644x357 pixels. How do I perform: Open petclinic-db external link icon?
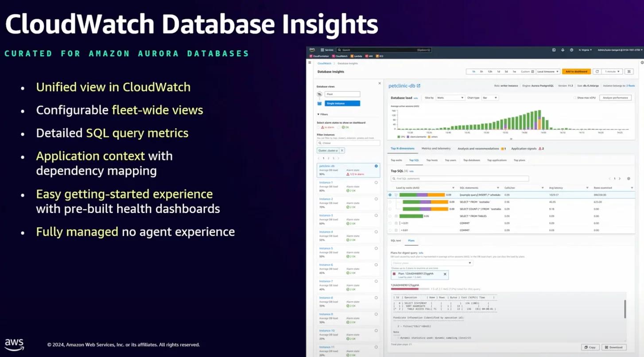419,86
